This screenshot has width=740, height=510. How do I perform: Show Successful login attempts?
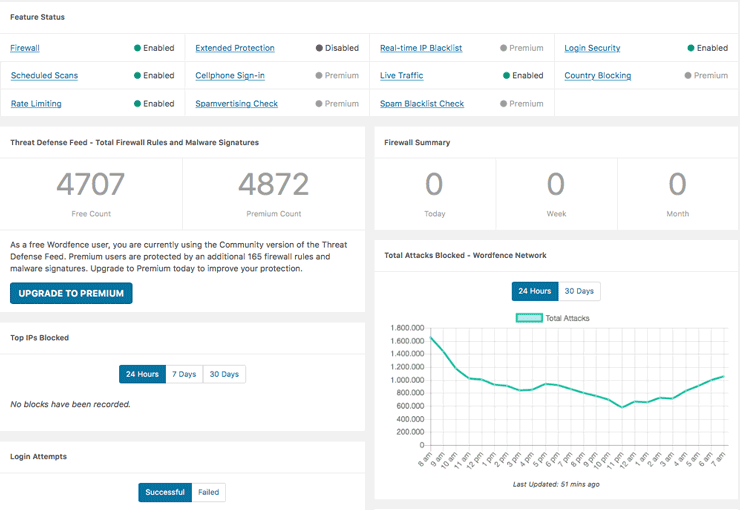tap(165, 492)
